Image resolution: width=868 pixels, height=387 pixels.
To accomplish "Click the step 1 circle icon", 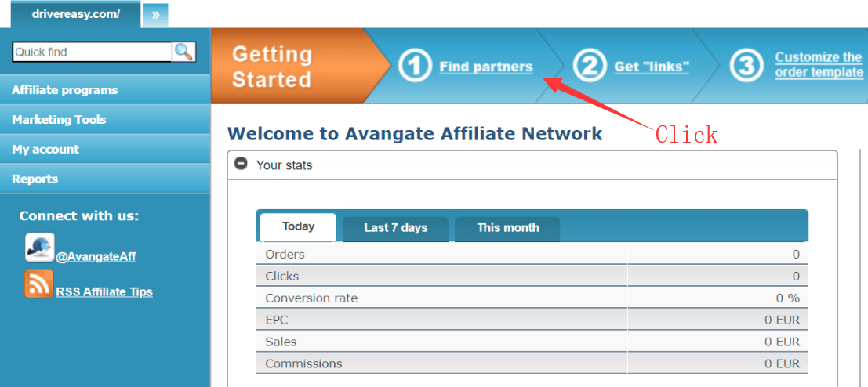I will pyautogui.click(x=414, y=67).
